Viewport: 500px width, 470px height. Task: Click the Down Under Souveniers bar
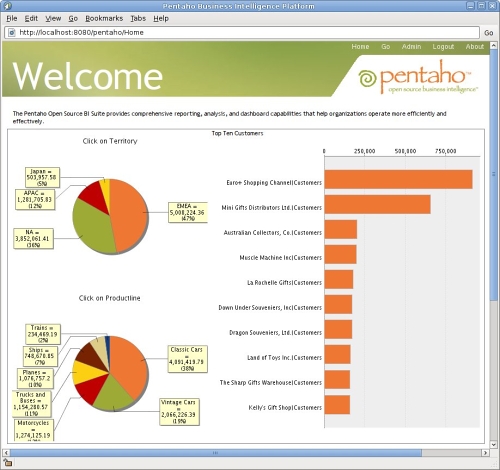coord(338,304)
